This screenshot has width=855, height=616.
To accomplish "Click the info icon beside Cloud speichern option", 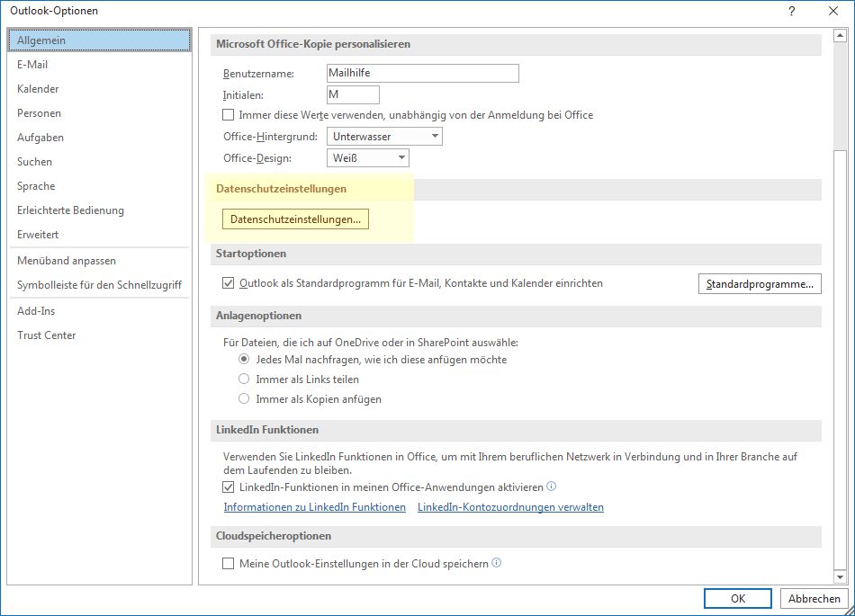I will pos(496,563).
